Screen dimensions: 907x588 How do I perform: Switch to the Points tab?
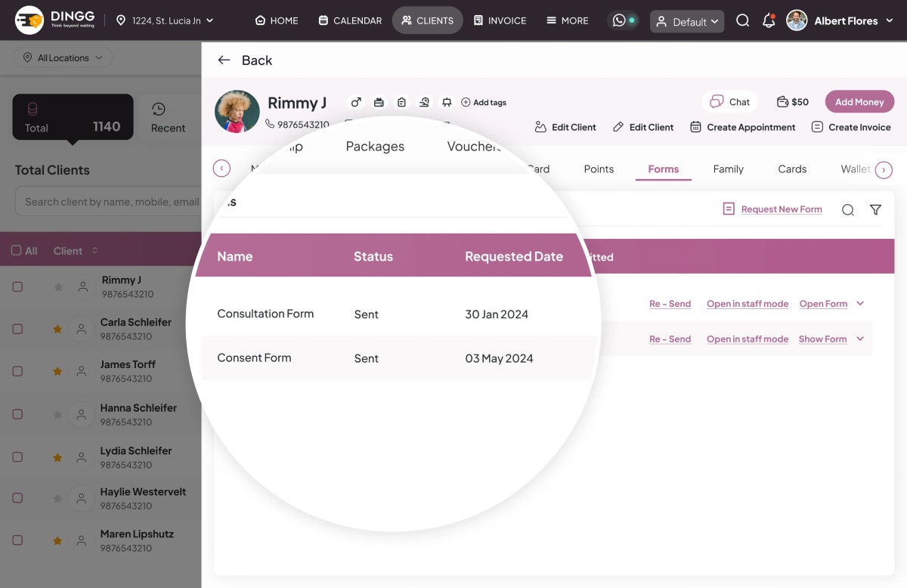click(599, 169)
